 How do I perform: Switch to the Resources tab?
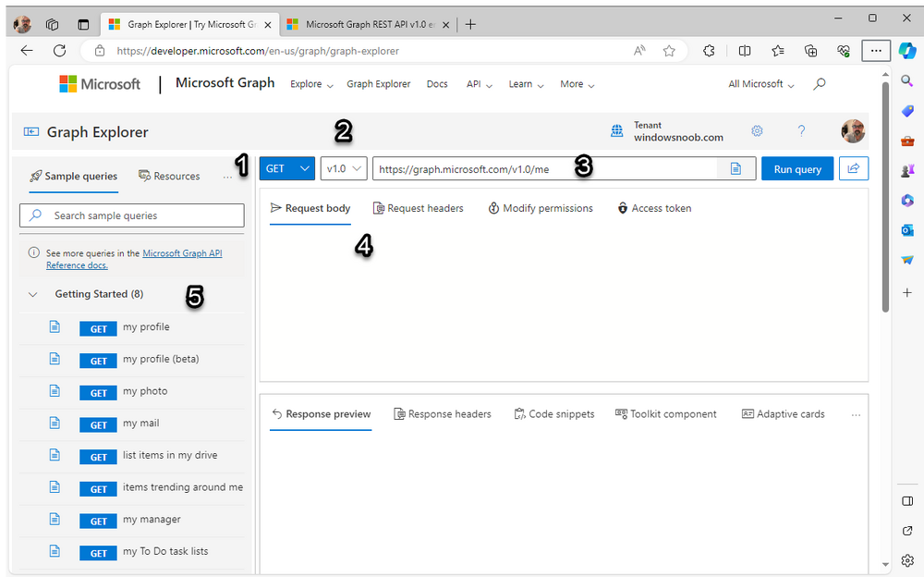coord(169,176)
